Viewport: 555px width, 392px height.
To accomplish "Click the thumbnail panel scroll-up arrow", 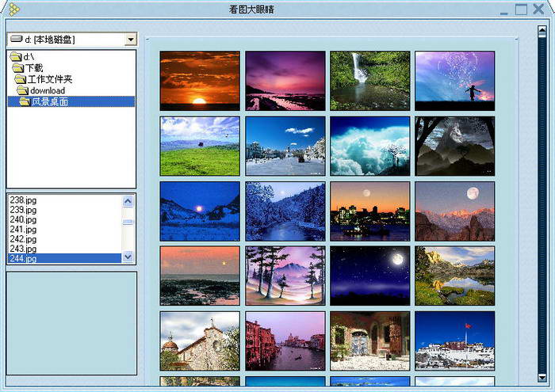I will [x=542, y=31].
